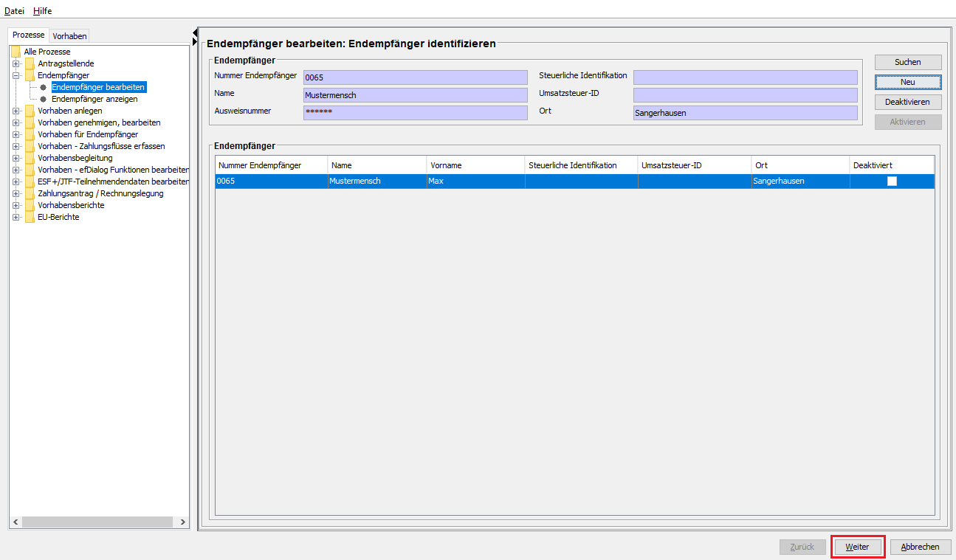Focus the Ort input field
The height and width of the screenshot is (560, 956).
click(746, 113)
